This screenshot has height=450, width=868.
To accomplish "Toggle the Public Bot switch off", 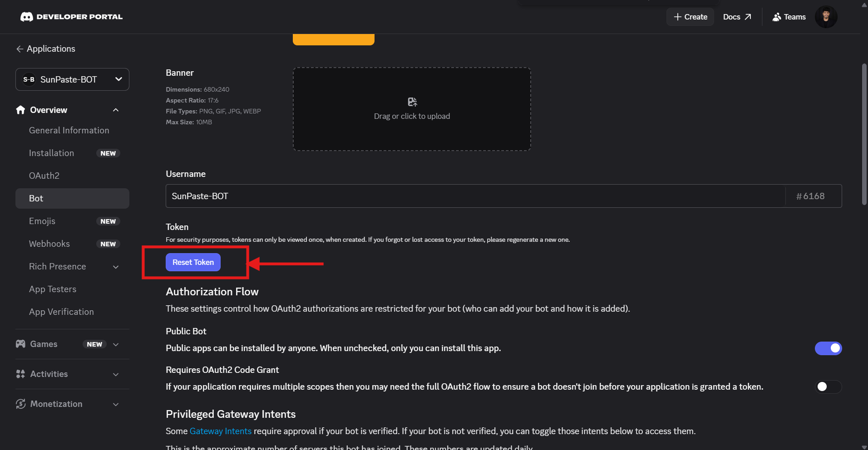I will coord(828,348).
